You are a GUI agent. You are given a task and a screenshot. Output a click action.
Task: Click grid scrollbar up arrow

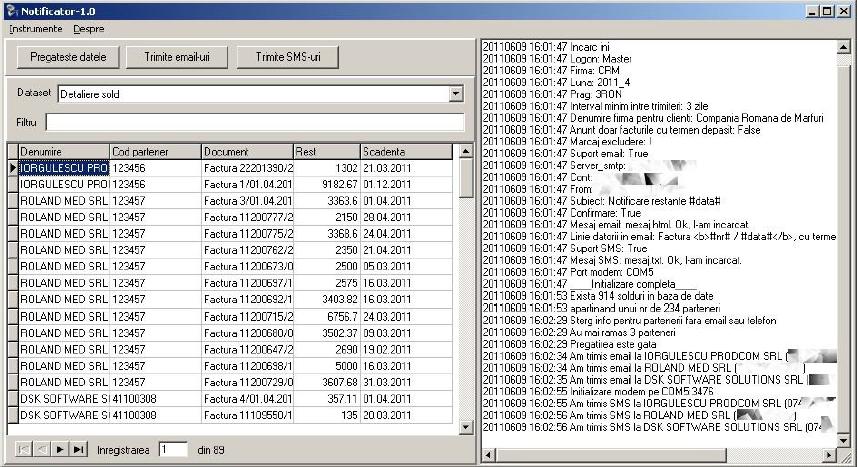(466, 151)
